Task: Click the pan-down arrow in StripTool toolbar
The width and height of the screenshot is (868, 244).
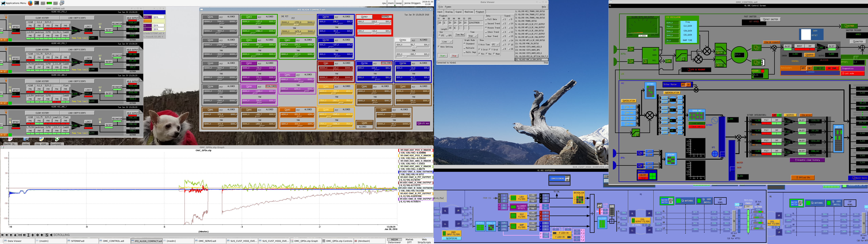Action: (15, 235)
